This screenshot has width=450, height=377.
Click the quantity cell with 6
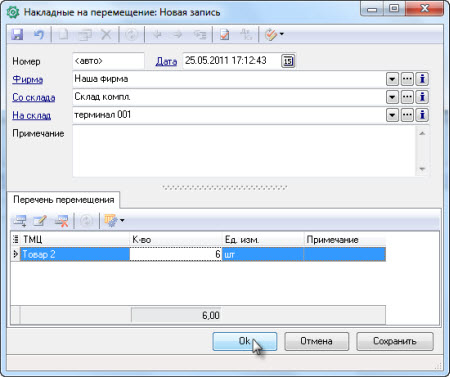pyautogui.click(x=176, y=254)
